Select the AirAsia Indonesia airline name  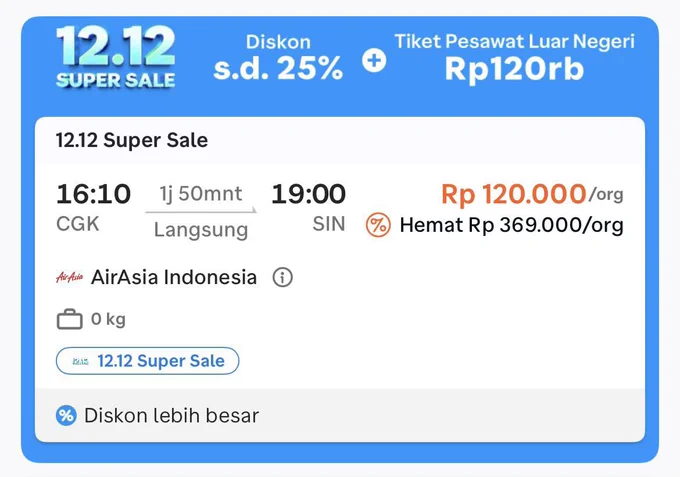click(174, 277)
